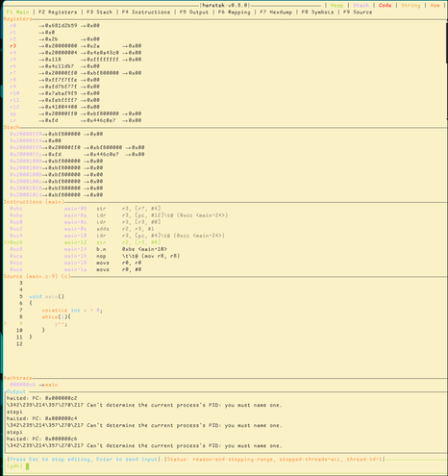Click backtrace frame 000000c6 main

pyautogui.click(x=34, y=385)
